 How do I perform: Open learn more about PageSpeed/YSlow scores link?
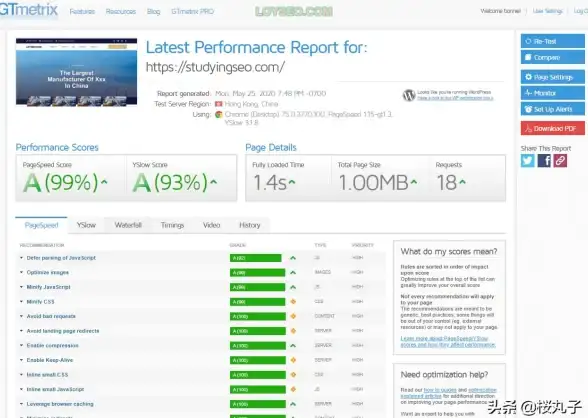point(448,342)
